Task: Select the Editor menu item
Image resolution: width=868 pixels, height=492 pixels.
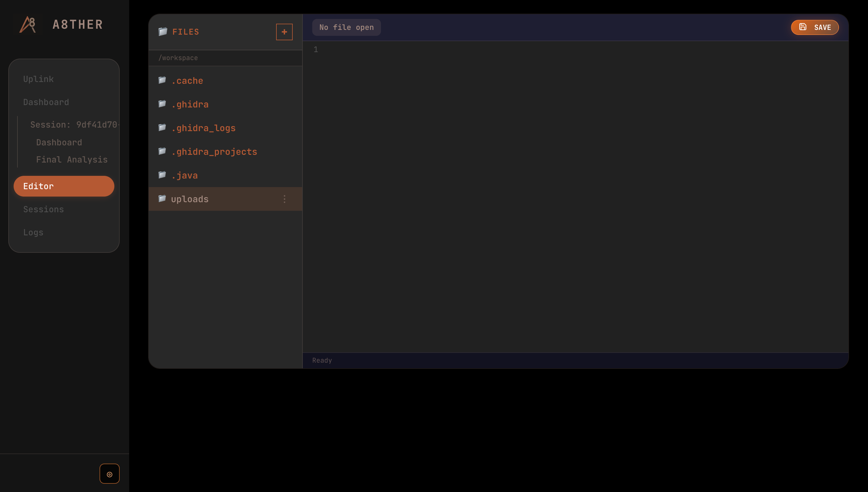Action: coord(64,186)
